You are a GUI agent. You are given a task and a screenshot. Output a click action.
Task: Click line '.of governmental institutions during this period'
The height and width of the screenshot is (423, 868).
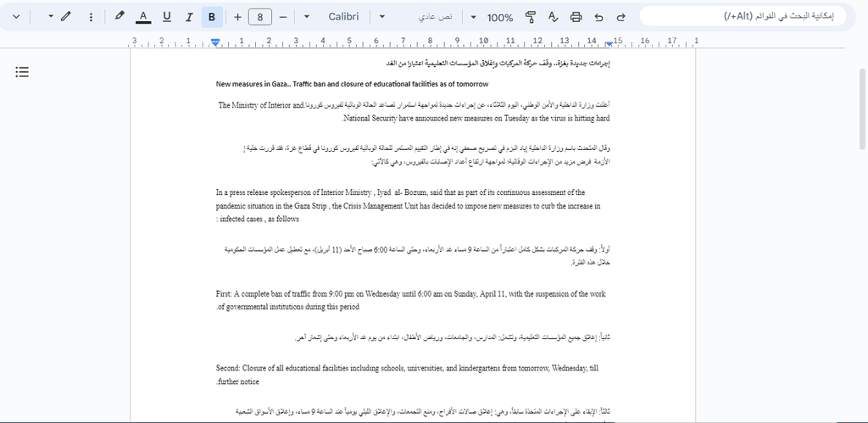click(287, 307)
